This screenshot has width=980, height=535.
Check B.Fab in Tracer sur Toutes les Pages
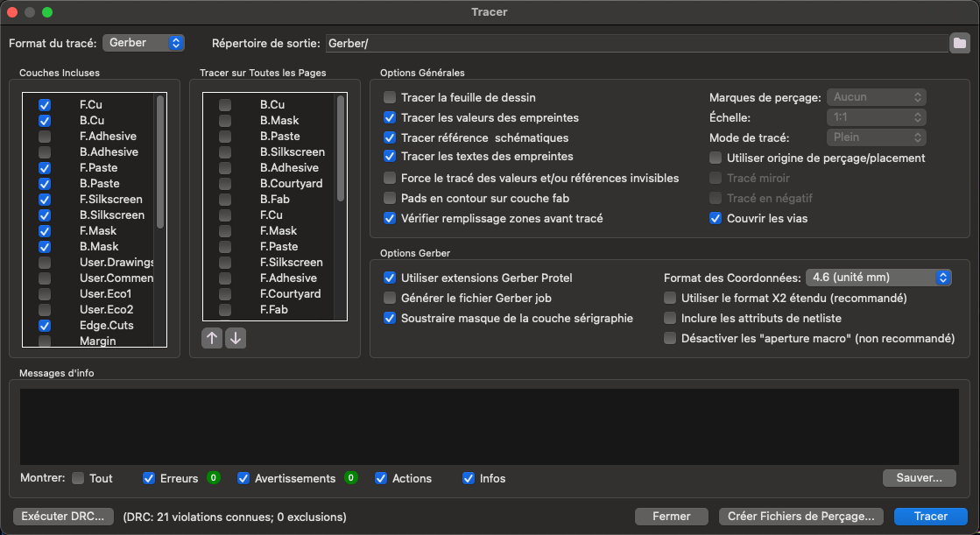[225, 200]
